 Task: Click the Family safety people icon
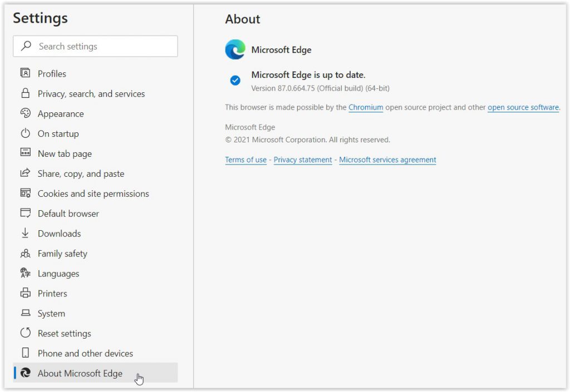tap(25, 254)
